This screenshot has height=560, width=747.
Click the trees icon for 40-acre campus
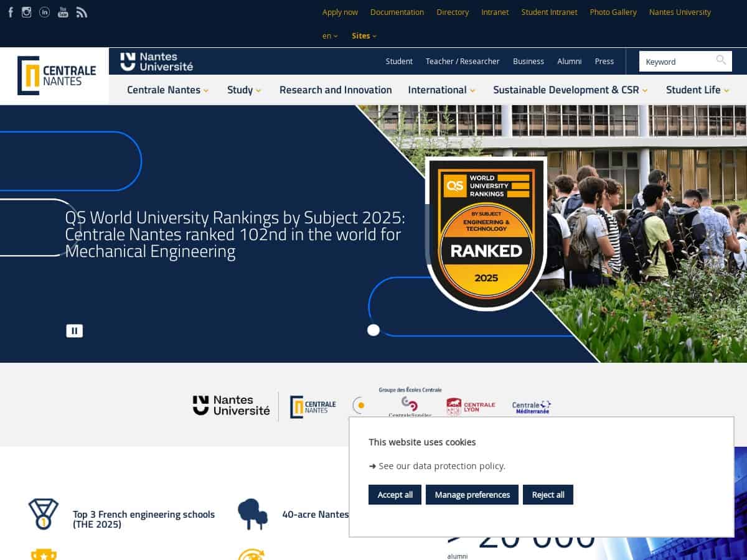tap(253, 515)
